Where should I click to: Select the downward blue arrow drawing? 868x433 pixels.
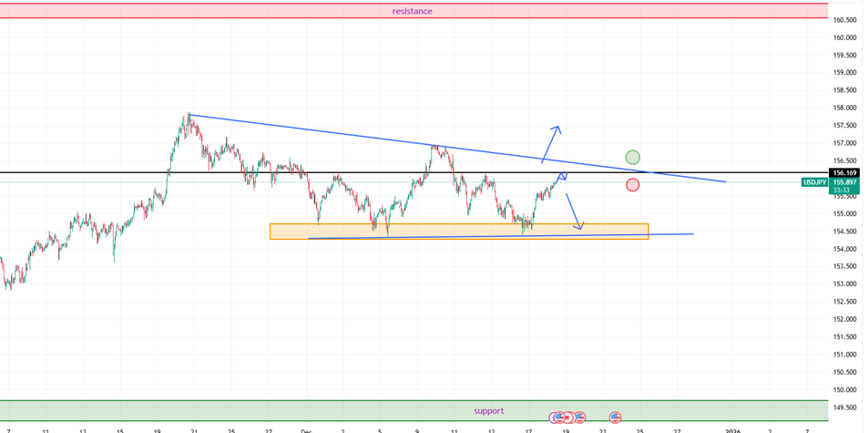[574, 211]
